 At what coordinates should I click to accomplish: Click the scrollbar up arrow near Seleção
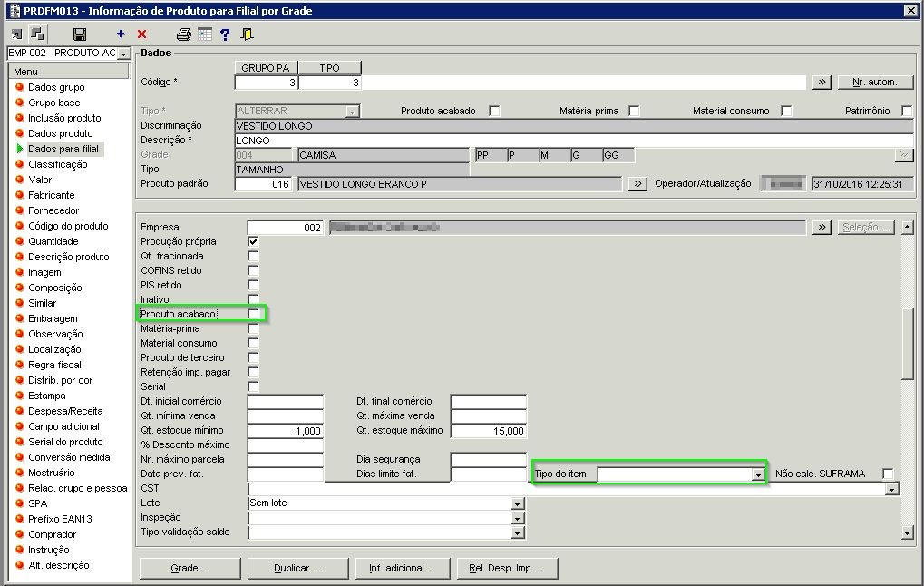pyautogui.click(x=908, y=227)
